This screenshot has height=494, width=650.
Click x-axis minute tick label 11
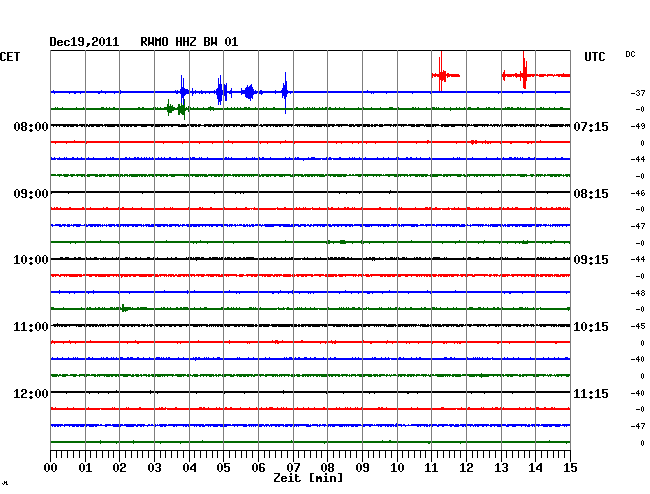[431, 467]
